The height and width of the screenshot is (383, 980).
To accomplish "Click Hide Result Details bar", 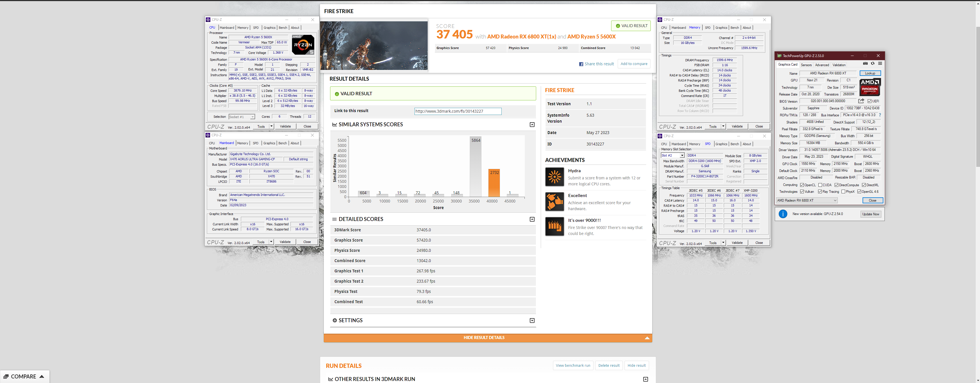I will click(x=488, y=338).
